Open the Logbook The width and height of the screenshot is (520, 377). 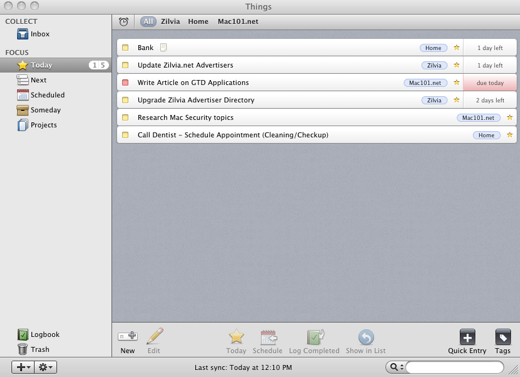[38, 334]
